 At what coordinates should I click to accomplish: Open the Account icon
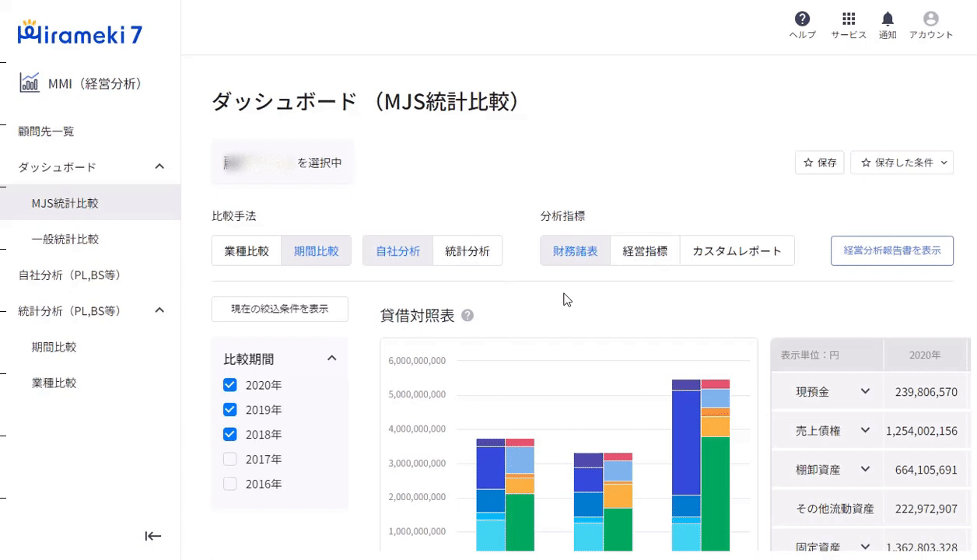pos(930,19)
